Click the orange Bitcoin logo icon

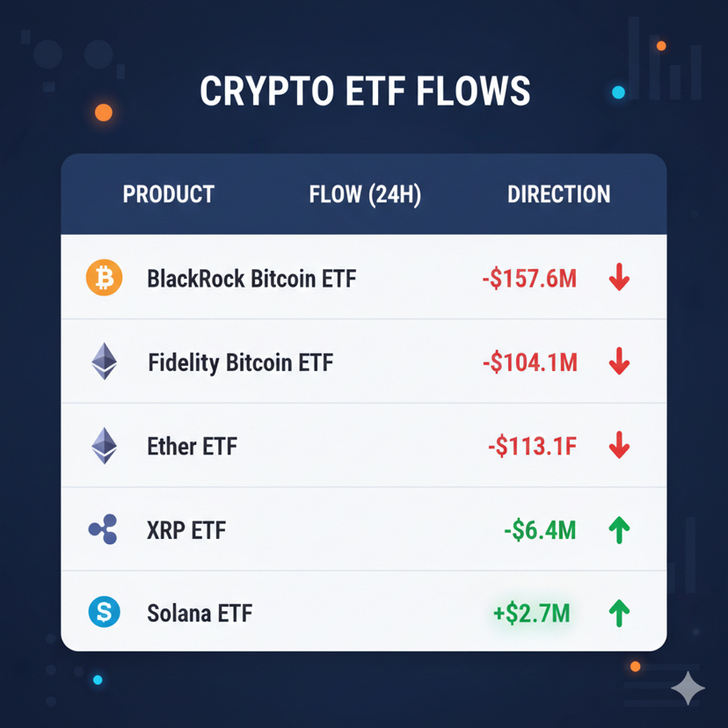[x=104, y=278]
